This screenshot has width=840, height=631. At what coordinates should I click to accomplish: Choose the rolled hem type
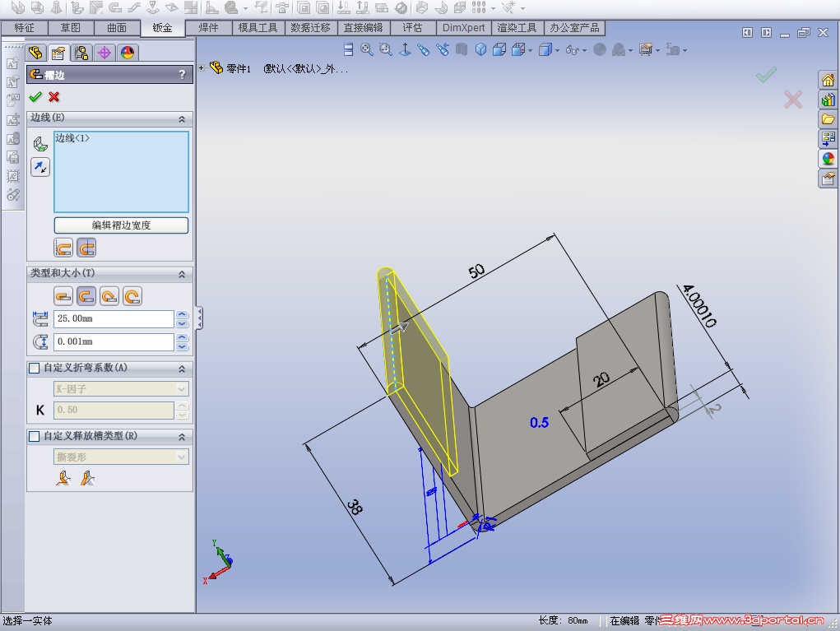132,296
